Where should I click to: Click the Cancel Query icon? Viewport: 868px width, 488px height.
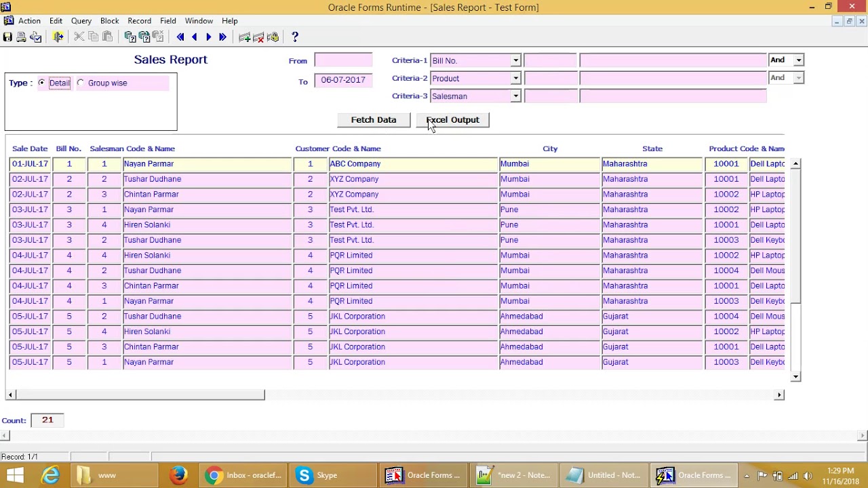158,37
